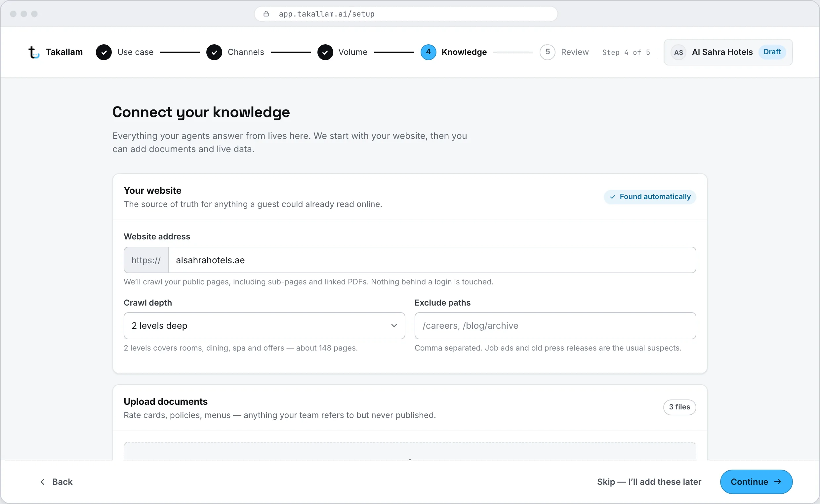The image size is (820, 504).
Task: Click the 3 files badge
Action: point(679,407)
